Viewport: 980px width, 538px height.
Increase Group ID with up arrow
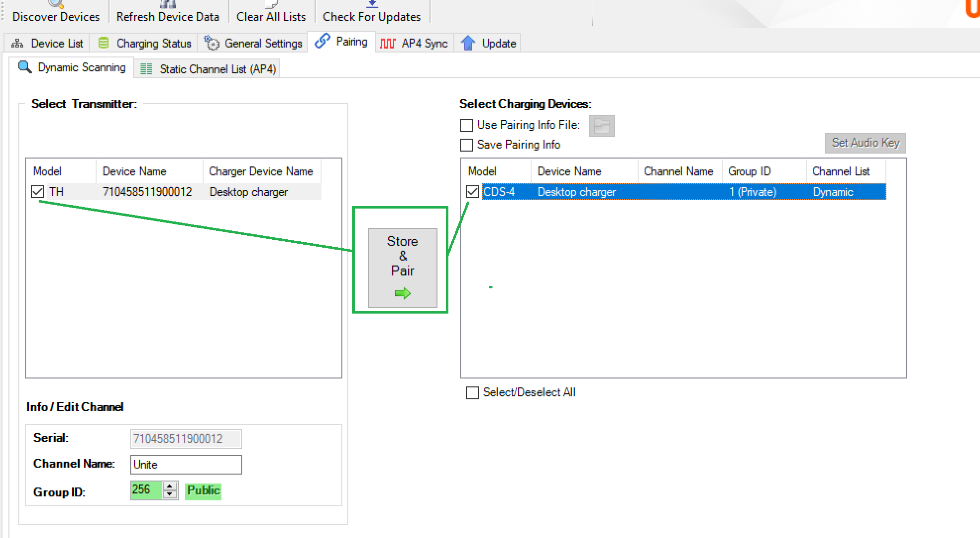point(170,486)
